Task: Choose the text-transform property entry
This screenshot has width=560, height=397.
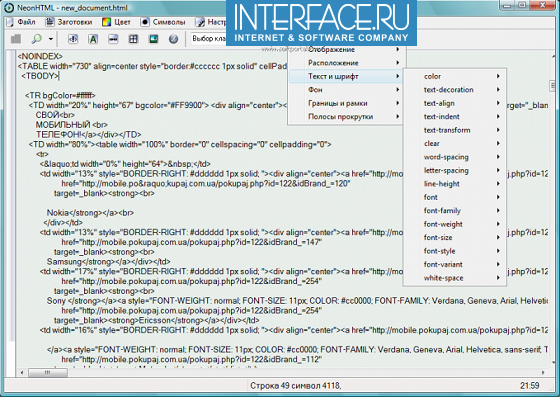Action: point(455,130)
